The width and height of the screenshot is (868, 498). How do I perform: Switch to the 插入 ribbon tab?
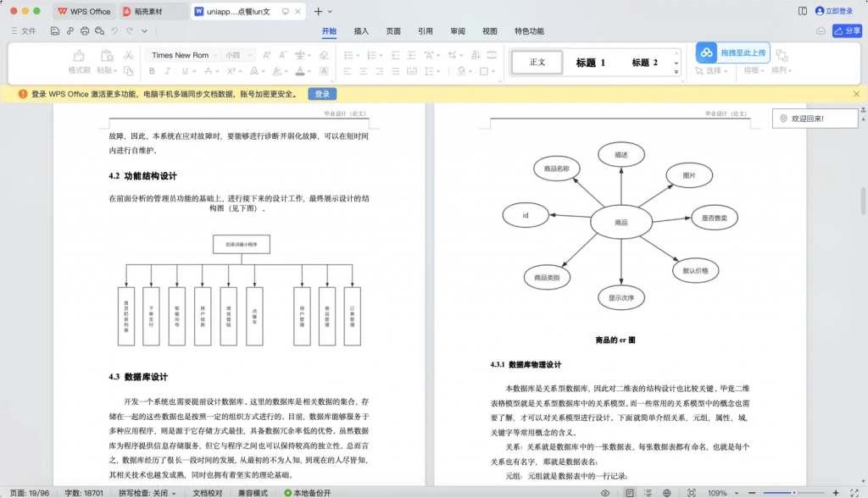coord(359,30)
